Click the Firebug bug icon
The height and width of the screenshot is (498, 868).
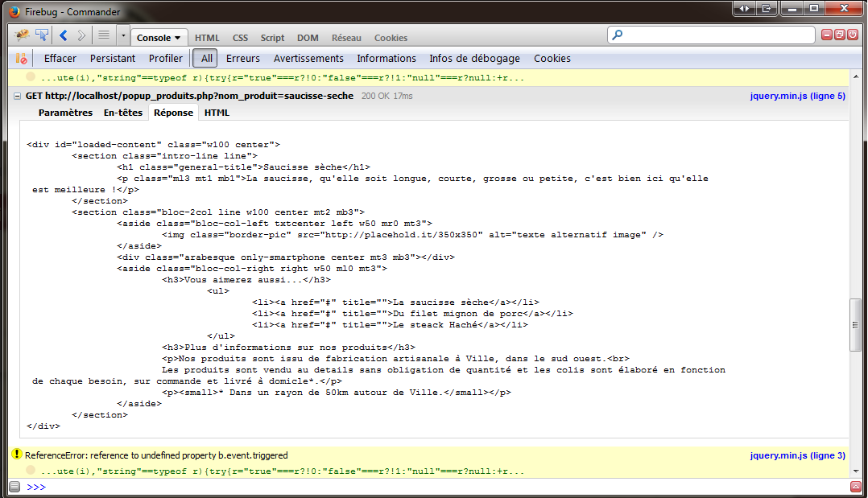21,36
